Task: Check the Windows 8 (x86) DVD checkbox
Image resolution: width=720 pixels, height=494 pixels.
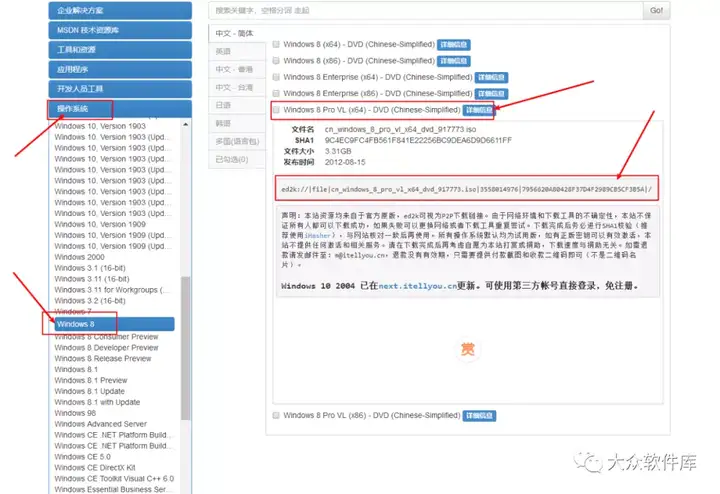Action: [x=276, y=61]
